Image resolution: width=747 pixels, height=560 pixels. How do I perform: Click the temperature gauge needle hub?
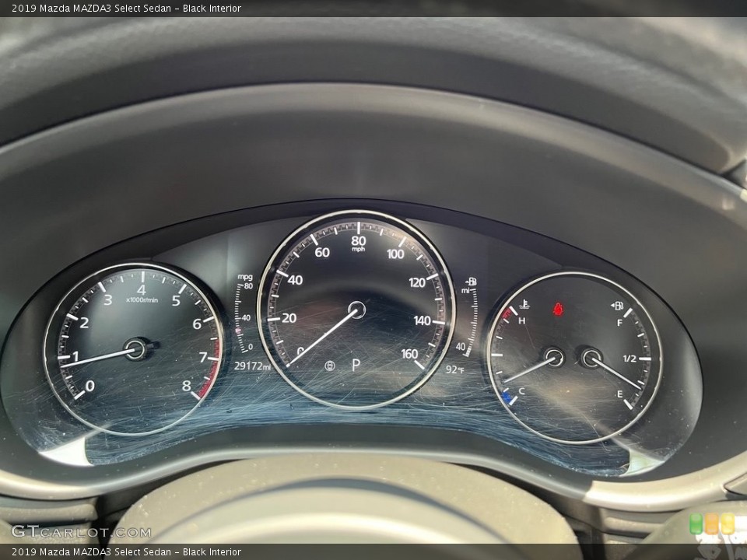554,357
